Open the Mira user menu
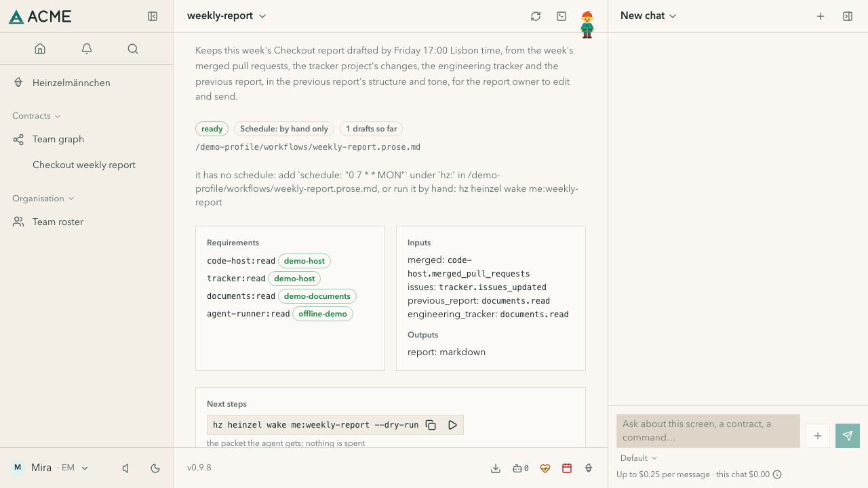 point(50,468)
